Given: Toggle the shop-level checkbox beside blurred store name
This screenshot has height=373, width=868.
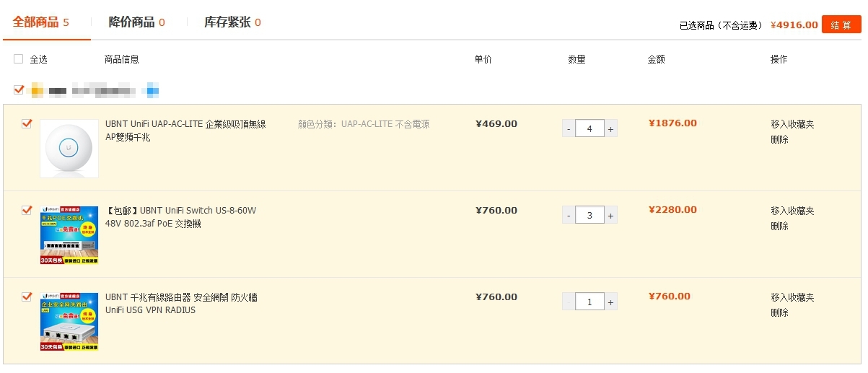Looking at the screenshot, I should [x=19, y=90].
